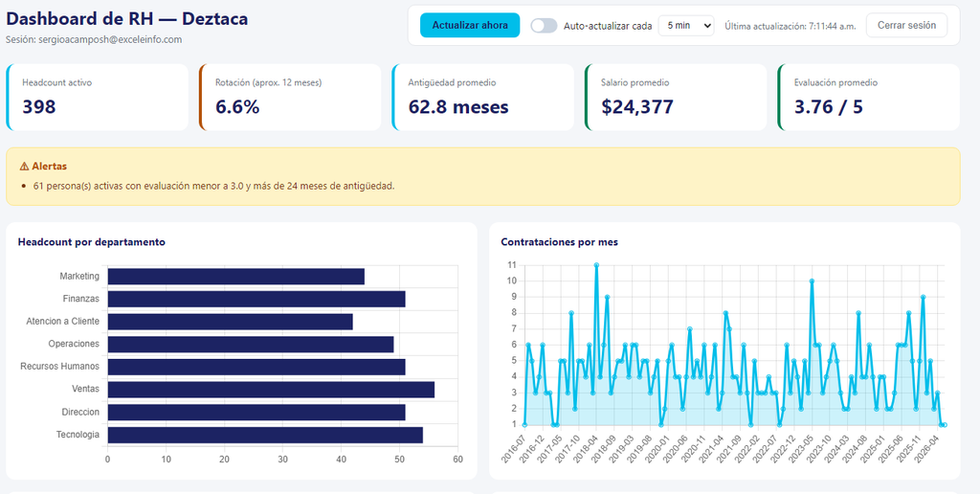Viewport: 980px width, 494px height.
Task: Click the Operaciones bar
Action: [251, 345]
